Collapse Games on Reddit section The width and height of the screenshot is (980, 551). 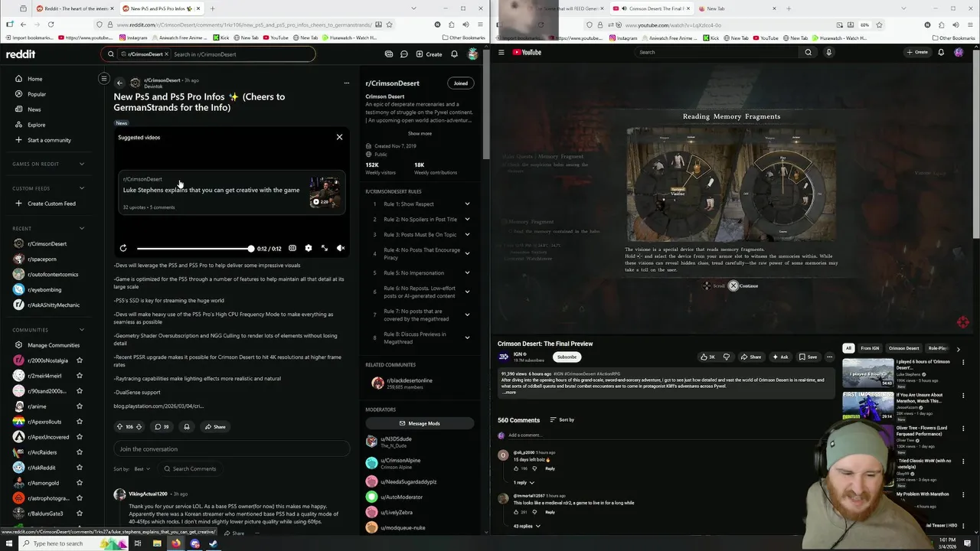pos(82,164)
